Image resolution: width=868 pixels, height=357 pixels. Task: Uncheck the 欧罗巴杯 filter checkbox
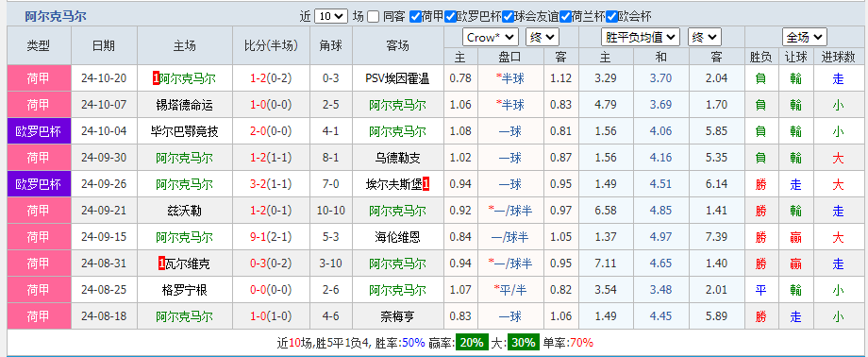[x=450, y=17]
